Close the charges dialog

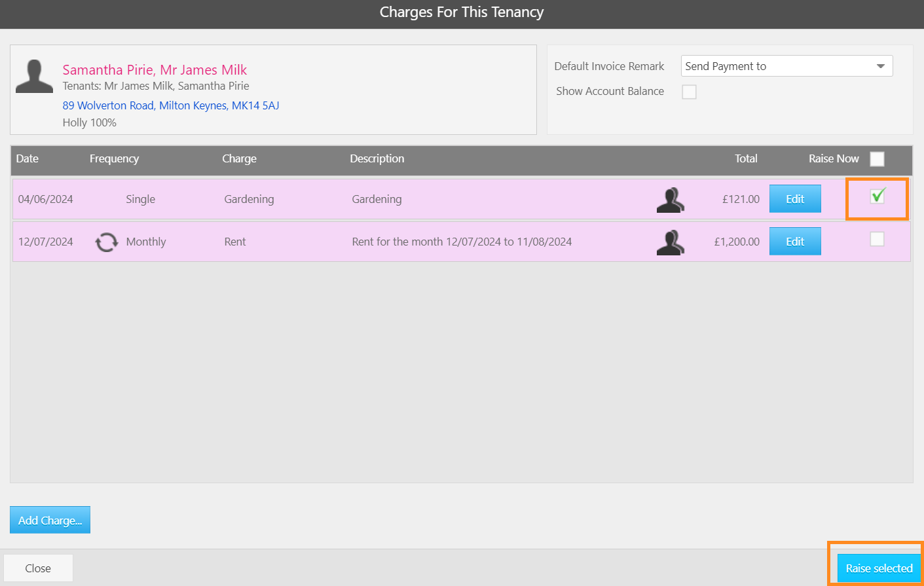click(38, 568)
